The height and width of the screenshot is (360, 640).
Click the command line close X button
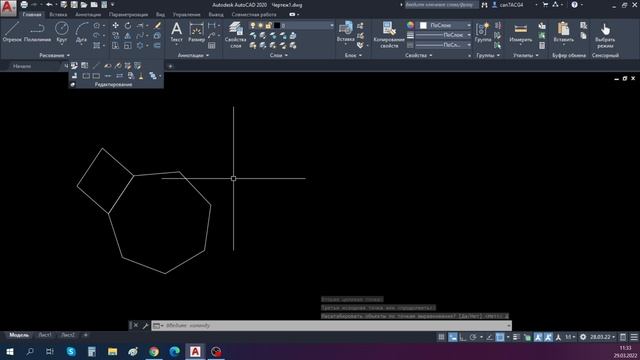coord(136,325)
